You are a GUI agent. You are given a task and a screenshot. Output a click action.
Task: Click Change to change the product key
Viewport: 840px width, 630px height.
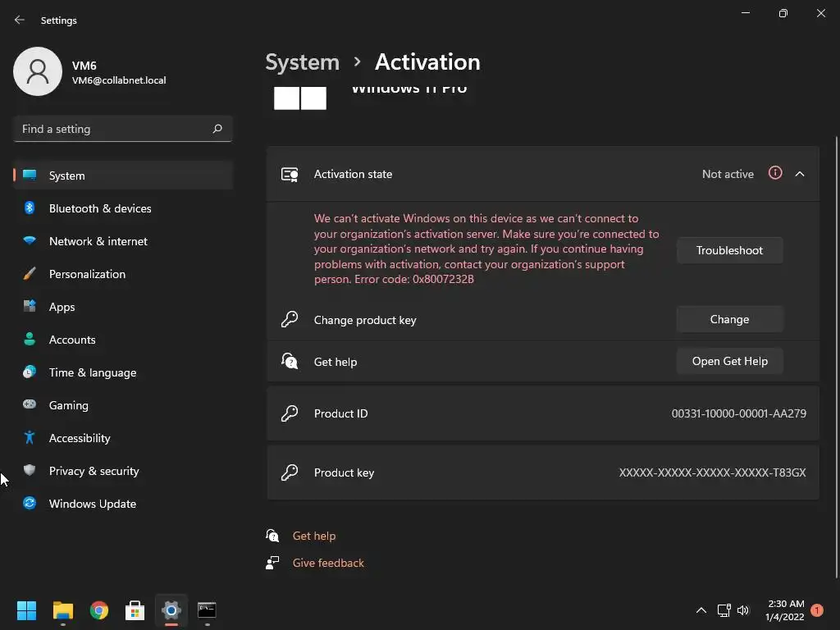tap(729, 319)
